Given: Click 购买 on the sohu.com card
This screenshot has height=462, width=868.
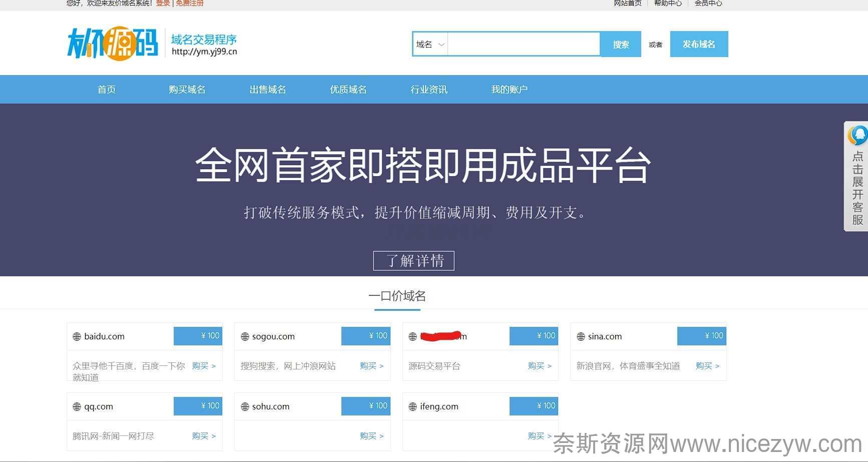Looking at the screenshot, I should (372, 436).
